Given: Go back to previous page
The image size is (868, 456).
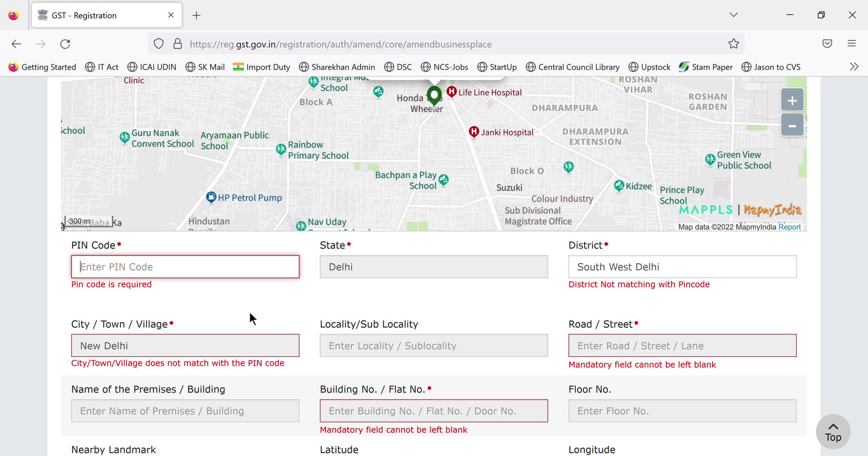Looking at the screenshot, I should coord(16,44).
